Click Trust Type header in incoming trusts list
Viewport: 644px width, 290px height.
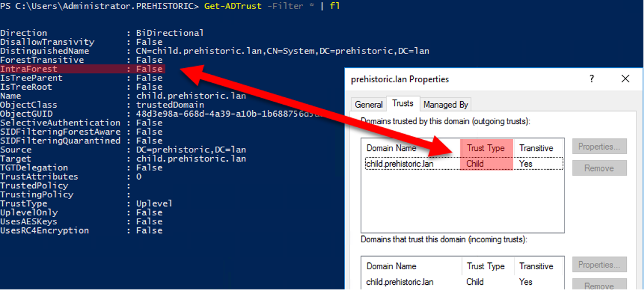click(x=486, y=266)
